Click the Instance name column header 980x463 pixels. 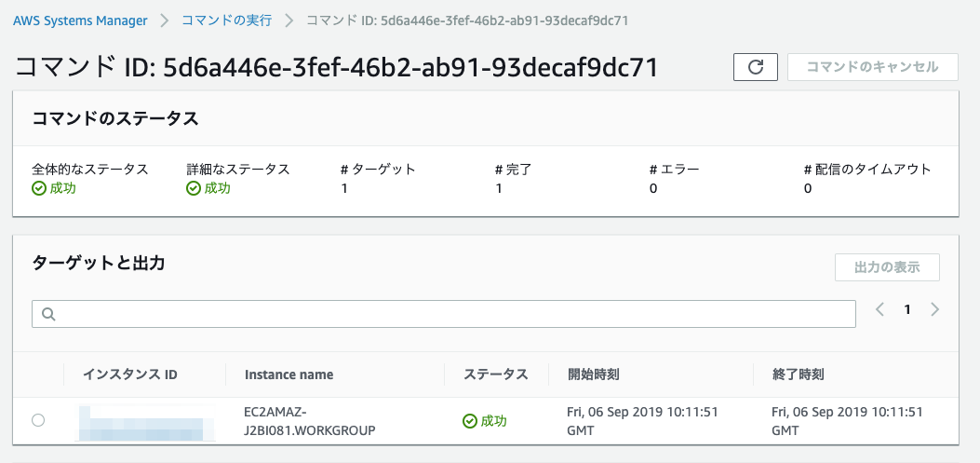point(289,374)
